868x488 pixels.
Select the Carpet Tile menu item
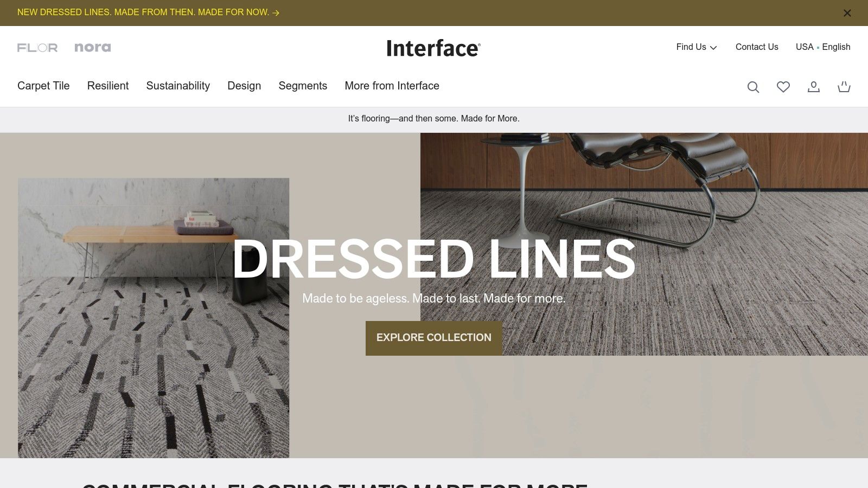point(43,86)
